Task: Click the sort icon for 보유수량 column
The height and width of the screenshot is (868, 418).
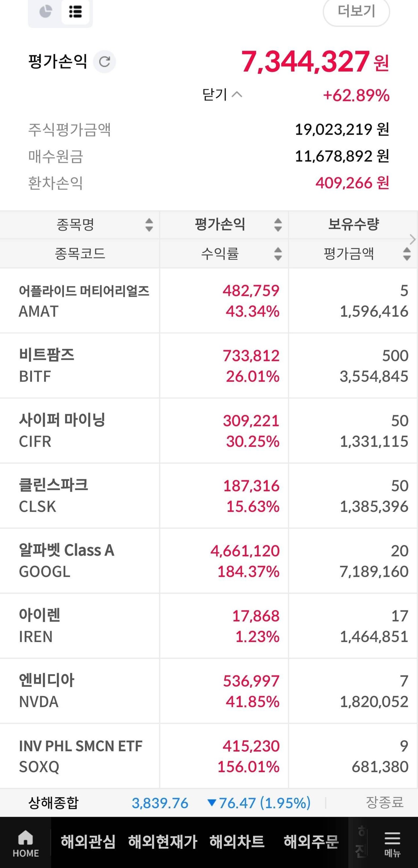Action: point(407,225)
